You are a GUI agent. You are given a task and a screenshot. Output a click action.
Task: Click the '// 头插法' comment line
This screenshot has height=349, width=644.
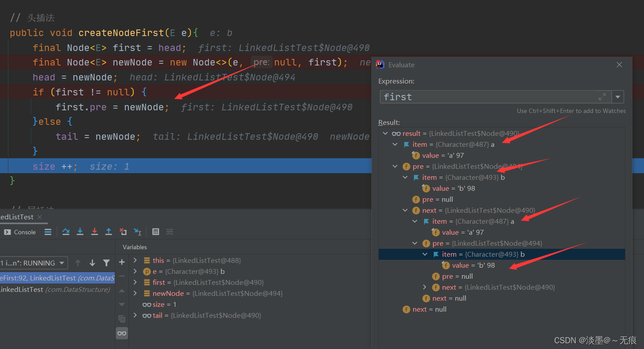pos(32,18)
